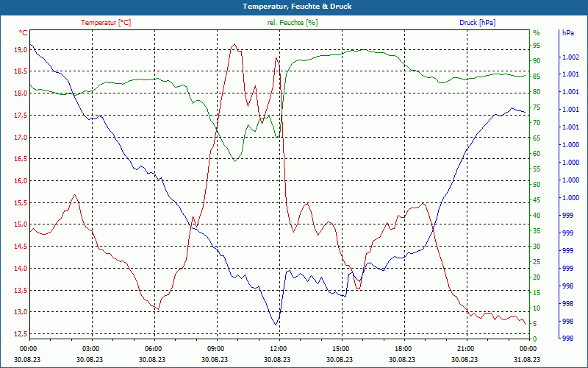Screen dimensions: 588x368
Task: Click green humidity axis value '25'
Action: [537, 262]
